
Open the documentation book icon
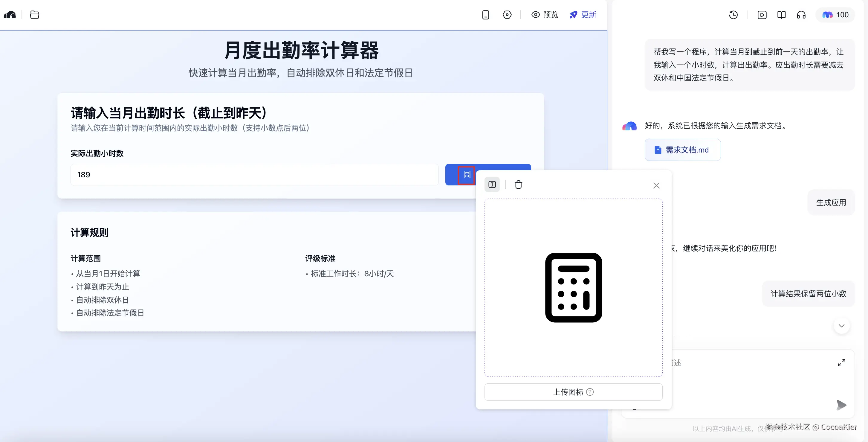point(781,14)
